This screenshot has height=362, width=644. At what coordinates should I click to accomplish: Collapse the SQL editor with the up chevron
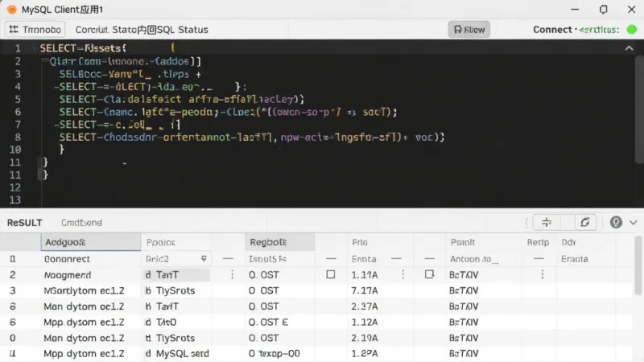point(629,48)
